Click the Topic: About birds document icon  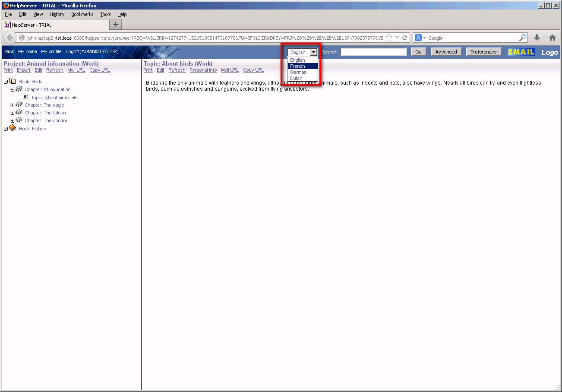[26, 97]
